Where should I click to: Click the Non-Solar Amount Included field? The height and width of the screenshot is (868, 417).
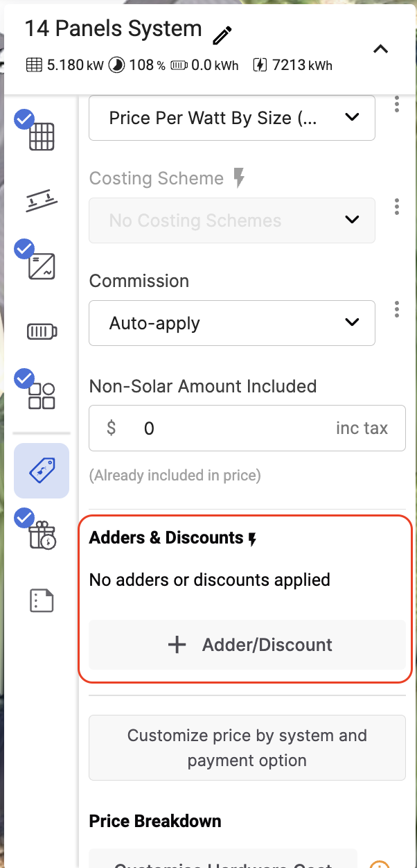coord(247,428)
